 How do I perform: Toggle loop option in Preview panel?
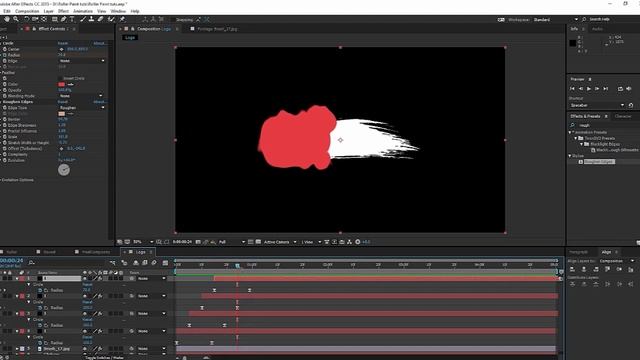[620, 89]
